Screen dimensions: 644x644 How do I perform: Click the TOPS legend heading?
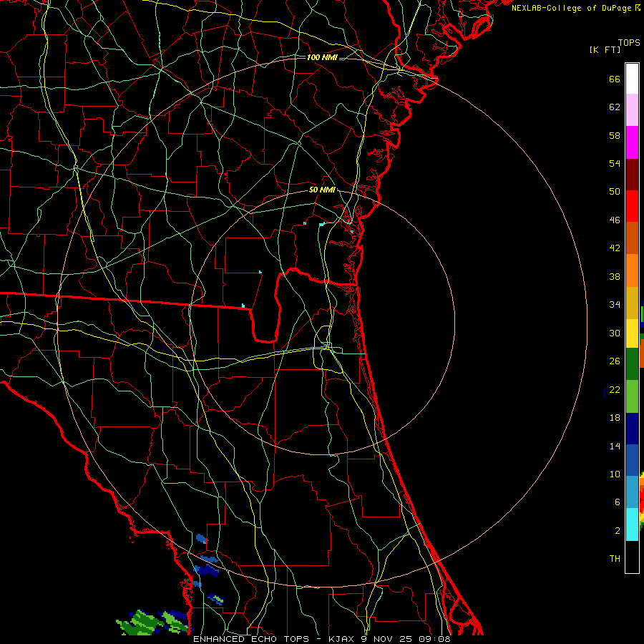pyautogui.click(x=629, y=42)
